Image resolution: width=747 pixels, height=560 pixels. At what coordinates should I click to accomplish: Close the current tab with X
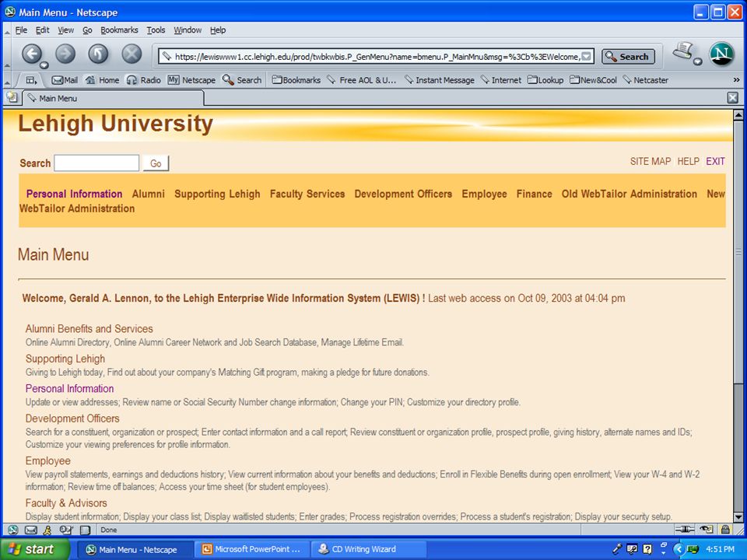[x=733, y=98]
